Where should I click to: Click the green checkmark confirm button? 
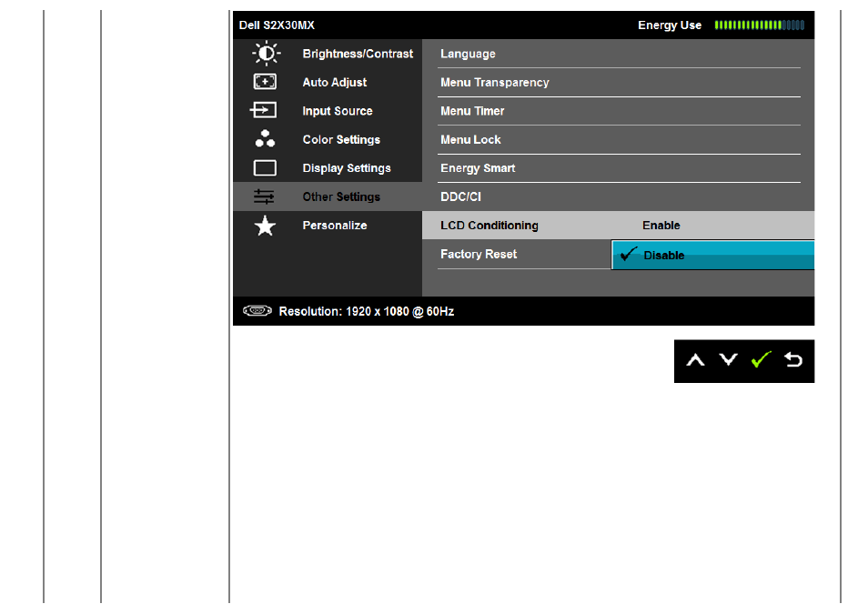point(762,360)
